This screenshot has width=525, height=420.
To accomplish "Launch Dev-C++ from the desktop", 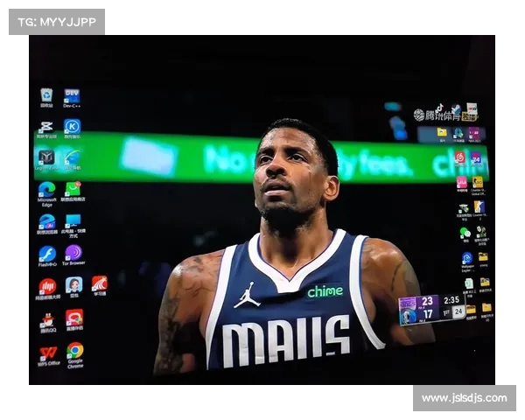I will tap(72, 95).
